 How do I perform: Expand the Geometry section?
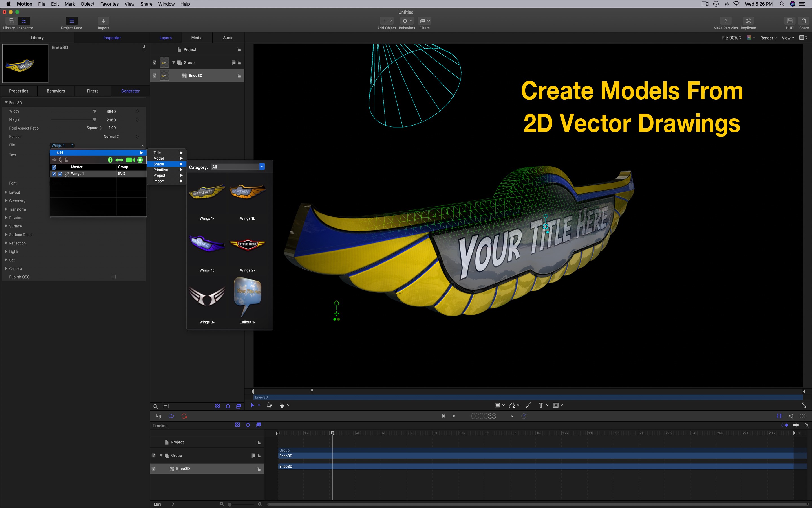pos(6,201)
